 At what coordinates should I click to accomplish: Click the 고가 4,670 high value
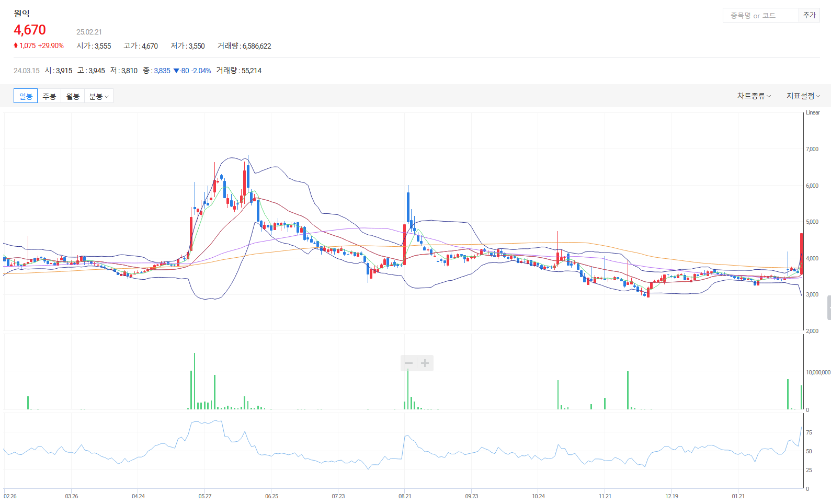pos(141,46)
